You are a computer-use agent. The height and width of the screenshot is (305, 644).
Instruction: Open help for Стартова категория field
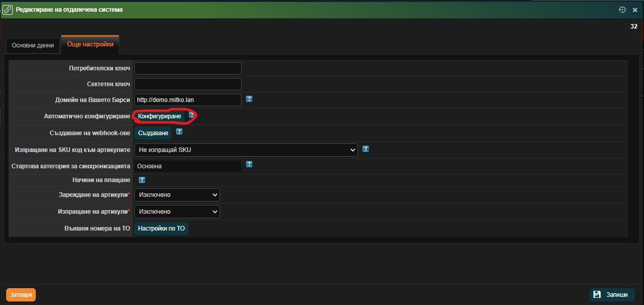tap(249, 164)
